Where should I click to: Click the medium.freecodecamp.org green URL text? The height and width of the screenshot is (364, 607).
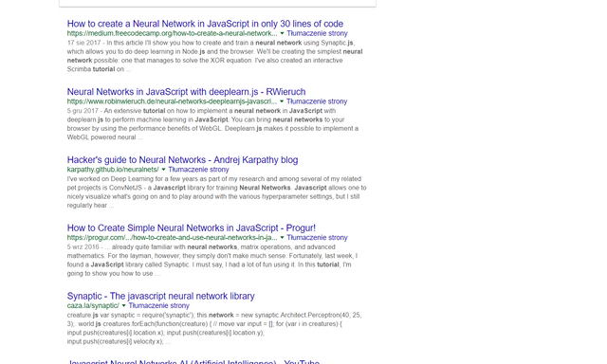pos(172,33)
